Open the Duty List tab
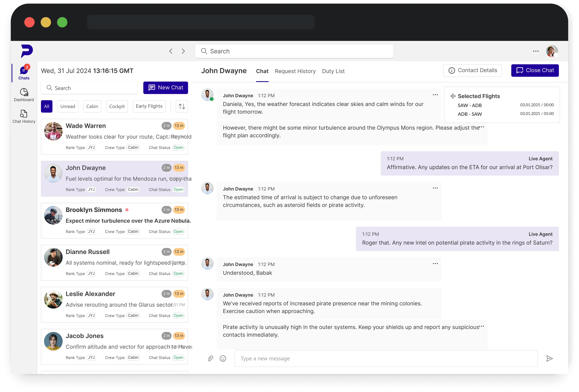The height and width of the screenshot is (392, 579). click(333, 71)
